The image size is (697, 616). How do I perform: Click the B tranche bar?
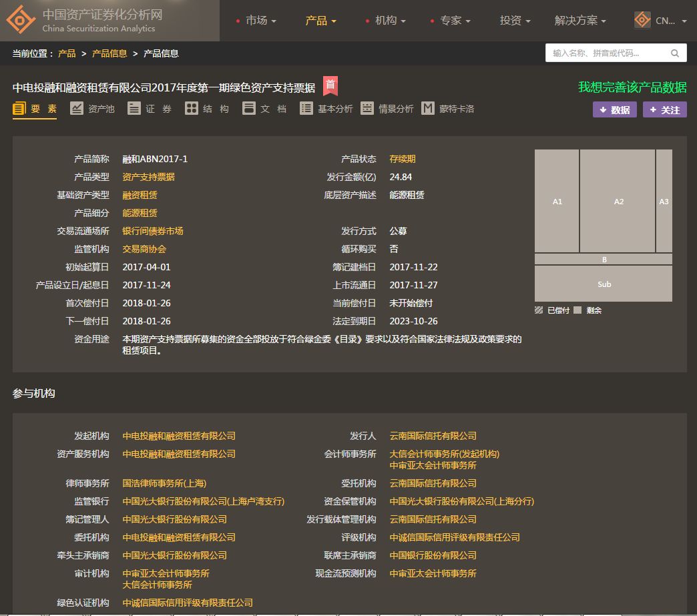click(604, 259)
